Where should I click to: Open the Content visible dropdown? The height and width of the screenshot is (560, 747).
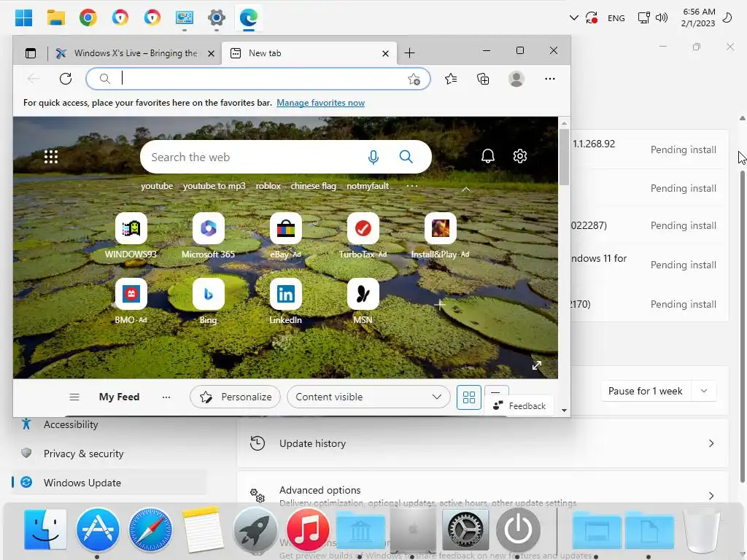pyautogui.click(x=368, y=397)
